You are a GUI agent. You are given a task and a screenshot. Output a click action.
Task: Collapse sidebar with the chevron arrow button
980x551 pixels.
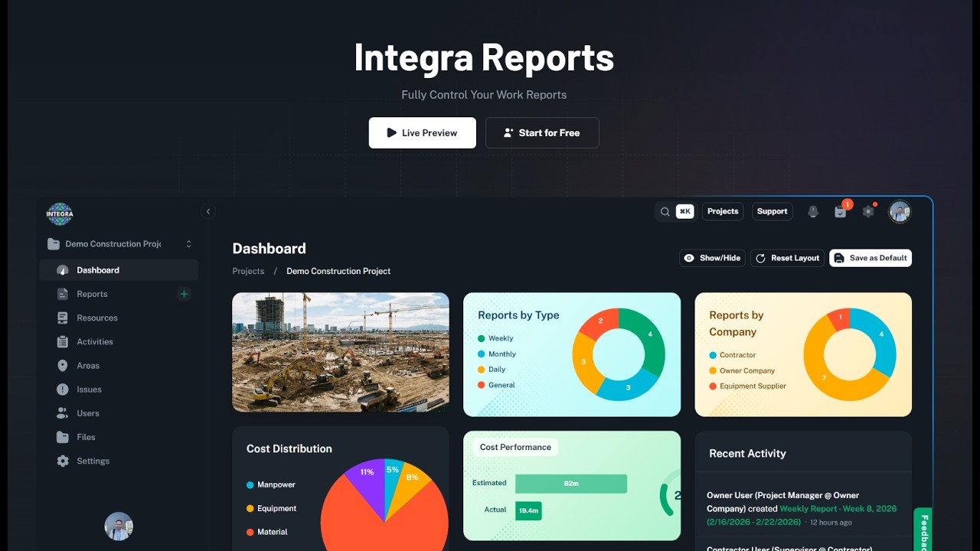[x=208, y=211]
